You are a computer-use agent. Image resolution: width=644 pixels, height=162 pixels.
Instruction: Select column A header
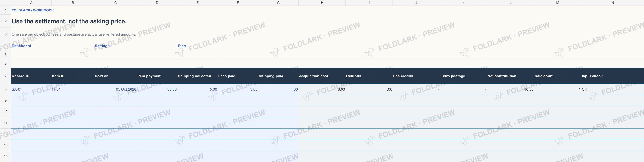[x=31, y=3]
